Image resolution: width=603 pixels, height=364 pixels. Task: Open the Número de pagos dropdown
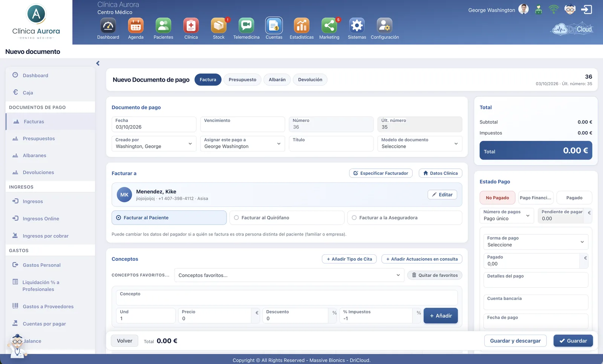coord(507,216)
